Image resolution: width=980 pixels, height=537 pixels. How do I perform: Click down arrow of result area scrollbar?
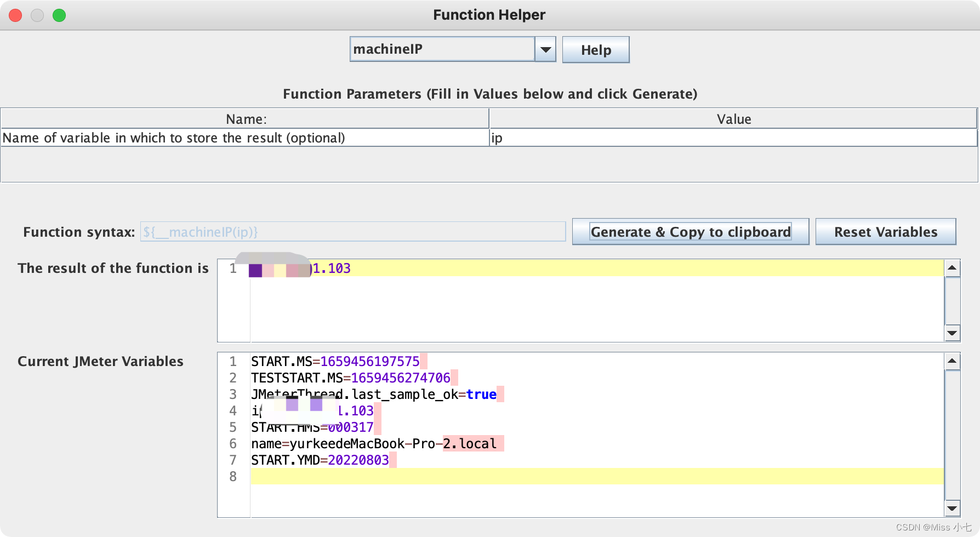(953, 333)
